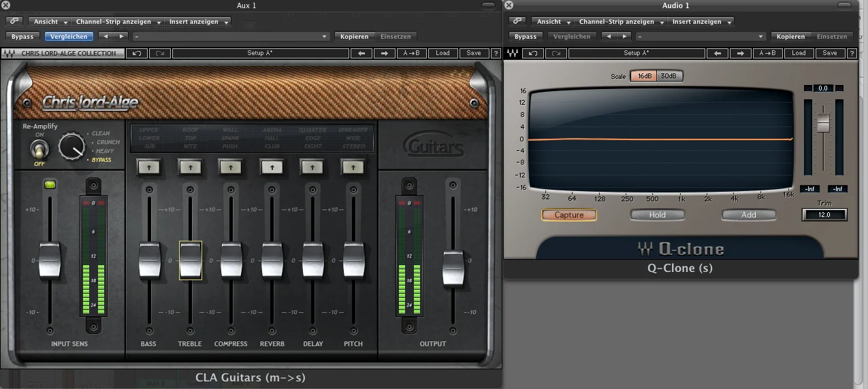Toggle Capture mode in Q-Clone
The image size is (868, 389).
click(569, 215)
